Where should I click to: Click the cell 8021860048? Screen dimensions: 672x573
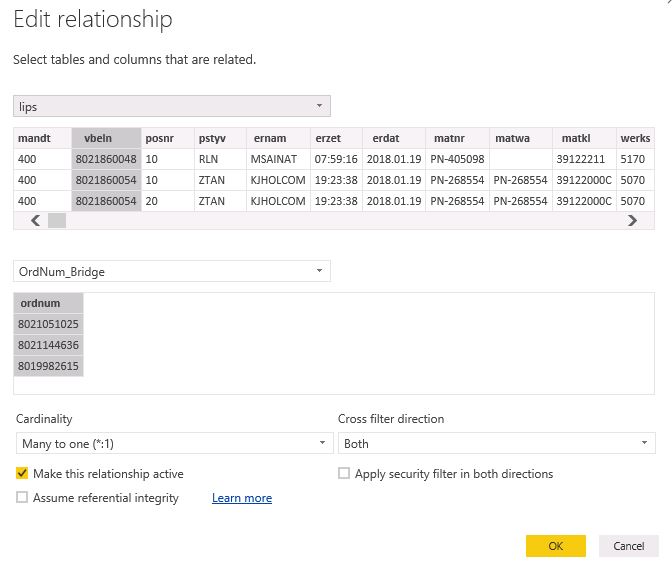(106, 159)
